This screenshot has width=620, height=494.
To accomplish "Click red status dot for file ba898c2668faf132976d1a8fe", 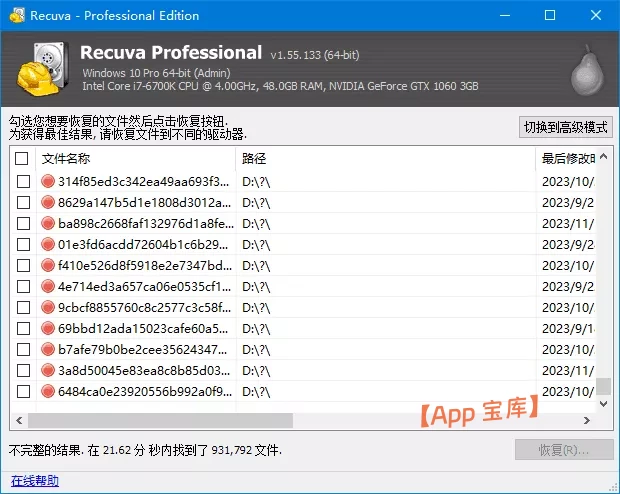I will [48, 223].
